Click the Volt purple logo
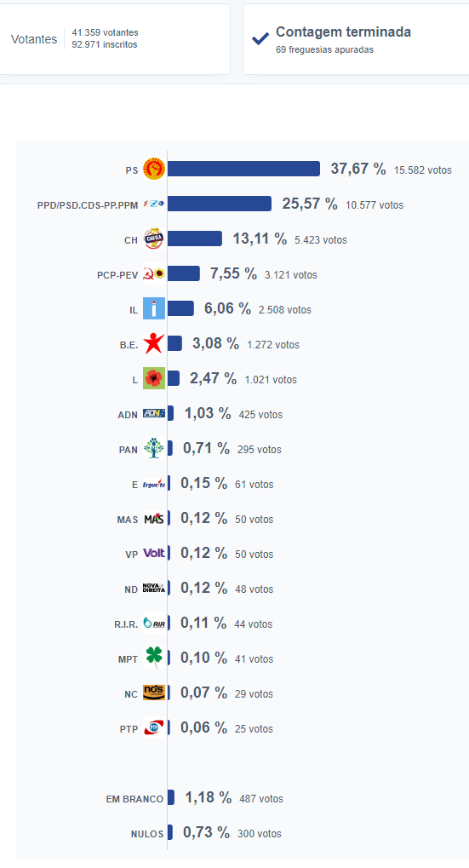The image size is (469, 868). click(154, 553)
